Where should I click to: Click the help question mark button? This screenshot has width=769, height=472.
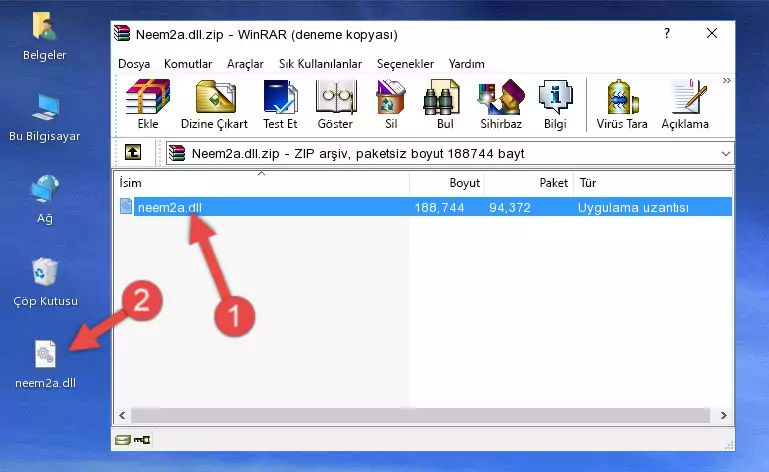tap(666, 33)
